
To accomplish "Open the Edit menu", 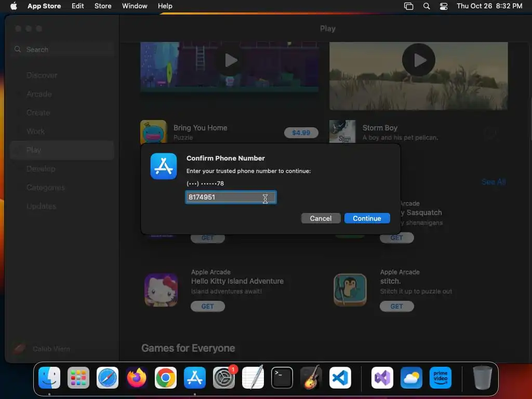I will click(x=78, y=6).
